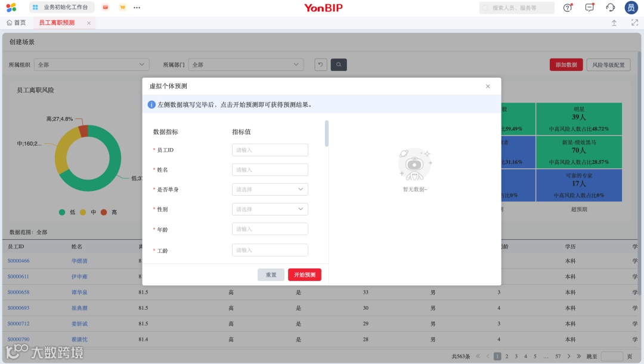Image resolution: width=644 pixels, height=364 pixels.
Task: Close the 虚拟个体预测 dialog
Action: pos(488,87)
